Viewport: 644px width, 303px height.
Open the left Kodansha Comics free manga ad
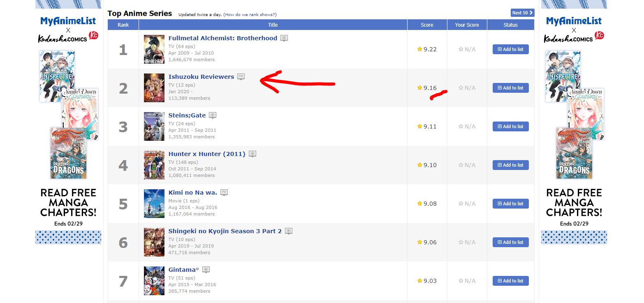coord(68,123)
